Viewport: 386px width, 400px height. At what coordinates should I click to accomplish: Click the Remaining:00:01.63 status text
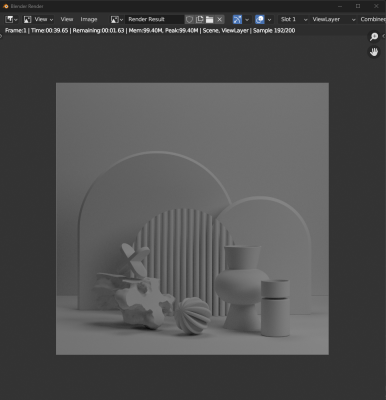coord(98,31)
